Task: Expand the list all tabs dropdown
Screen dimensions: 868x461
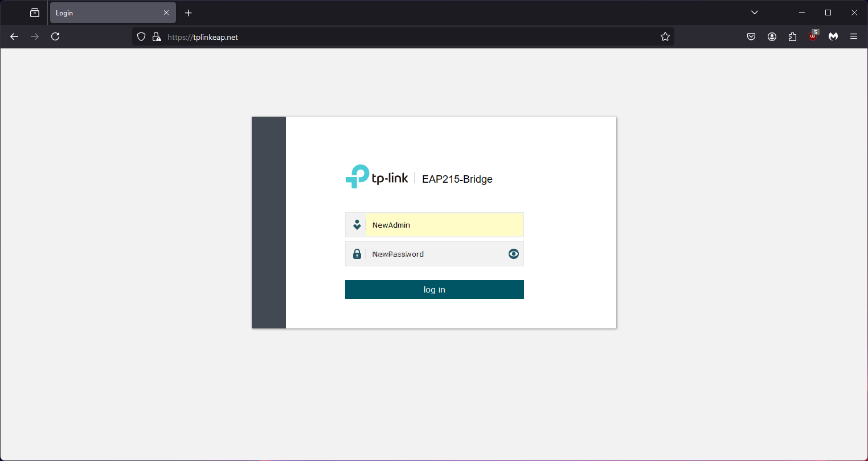Action: click(x=755, y=13)
